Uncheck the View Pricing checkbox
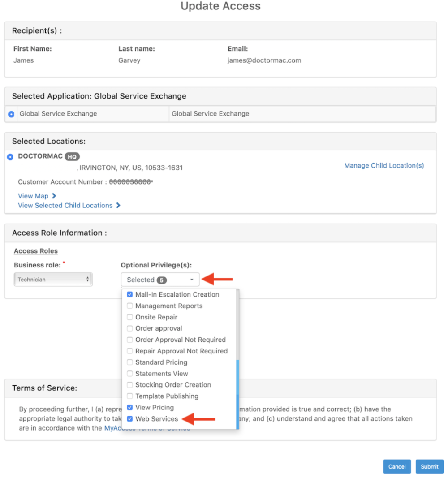The image size is (448, 478). [130, 407]
